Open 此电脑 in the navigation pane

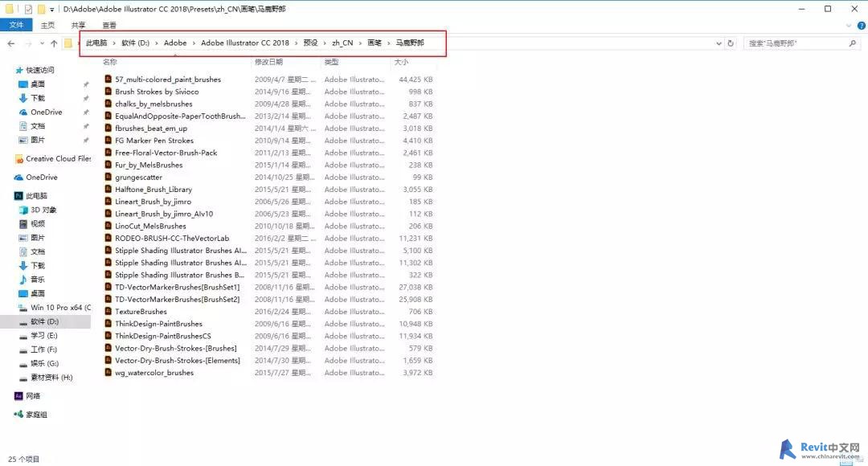[x=31, y=196]
